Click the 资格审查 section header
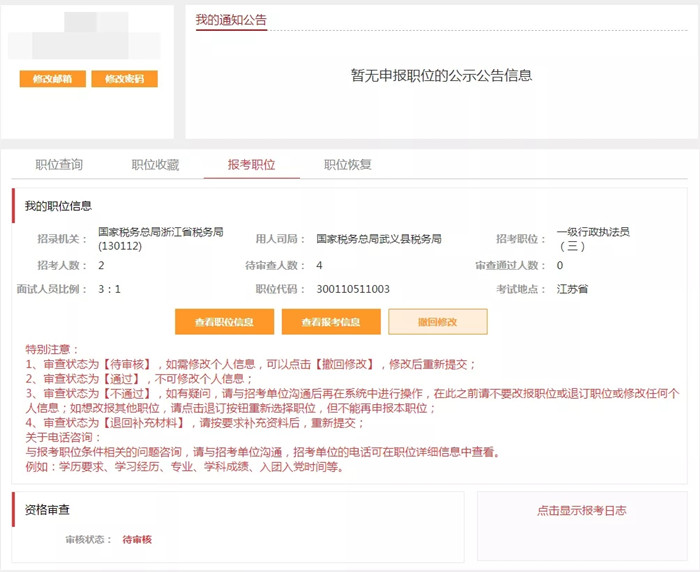700x572 pixels. click(47, 509)
